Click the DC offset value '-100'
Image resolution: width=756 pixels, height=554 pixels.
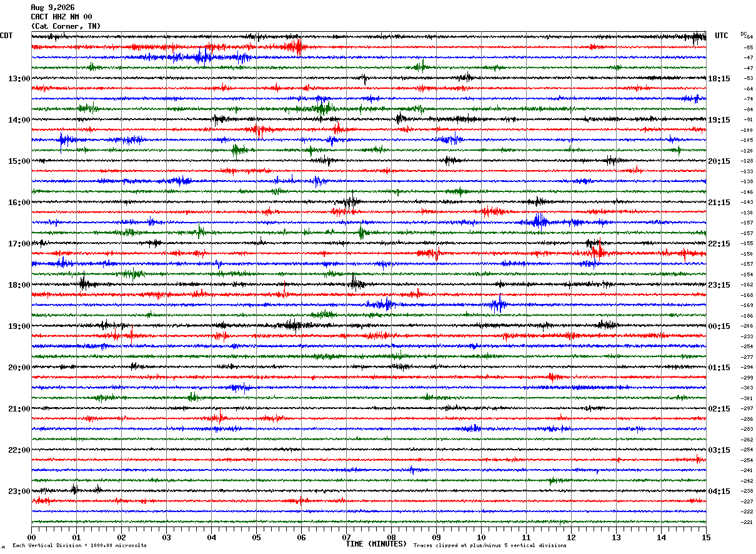click(x=747, y=130)
